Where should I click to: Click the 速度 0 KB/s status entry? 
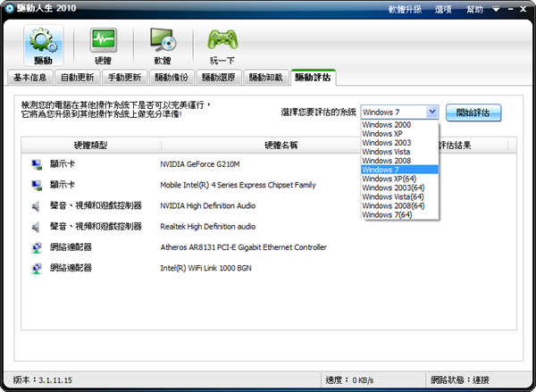click(349, 380)
